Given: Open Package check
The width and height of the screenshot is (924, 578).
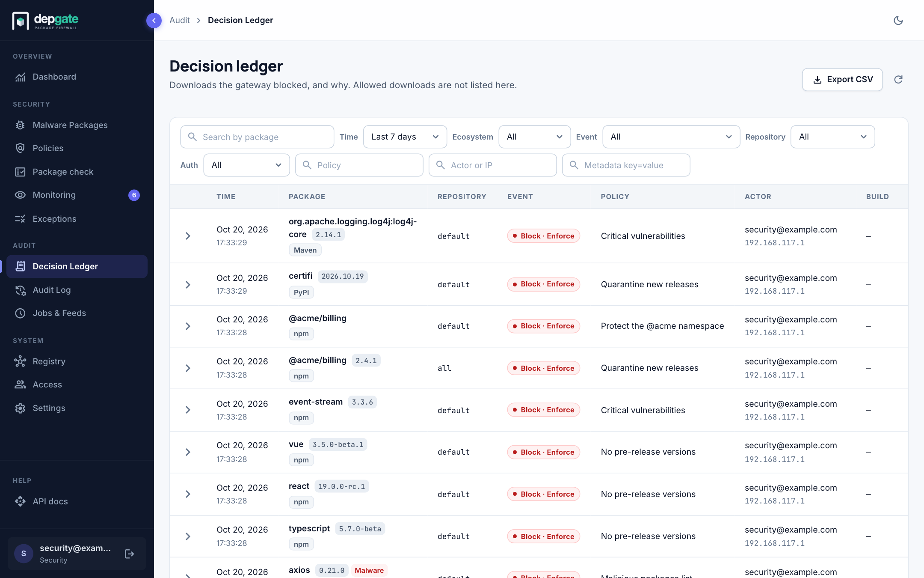Looking at the screenshot, I should point(77,172).
